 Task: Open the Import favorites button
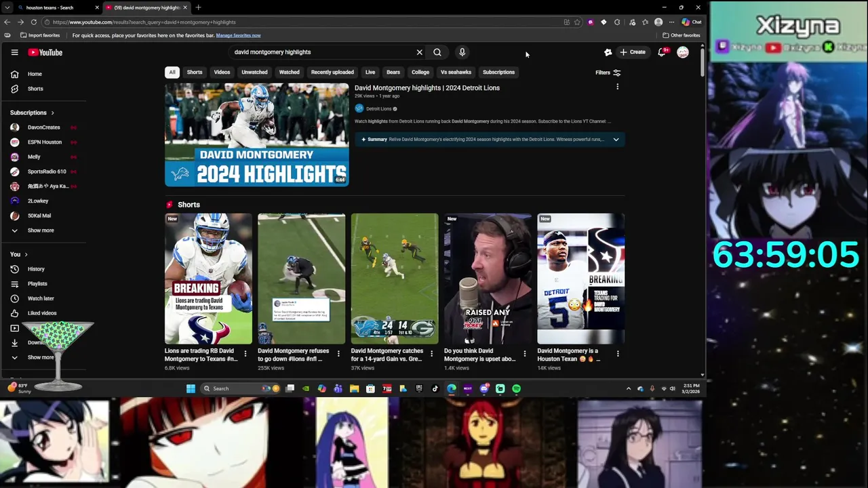(x=40, y=35)
